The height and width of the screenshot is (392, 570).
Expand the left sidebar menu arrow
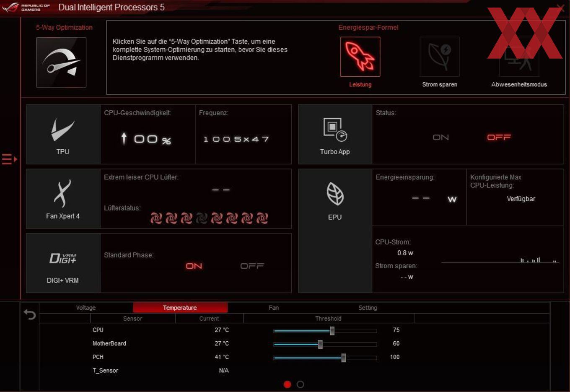point(10,159)
